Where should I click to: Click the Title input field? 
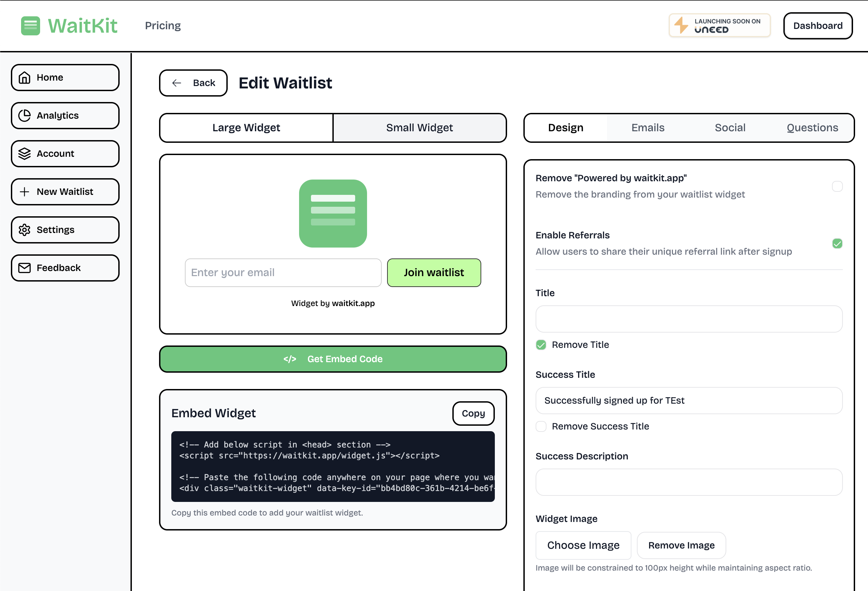click(689, 319)
